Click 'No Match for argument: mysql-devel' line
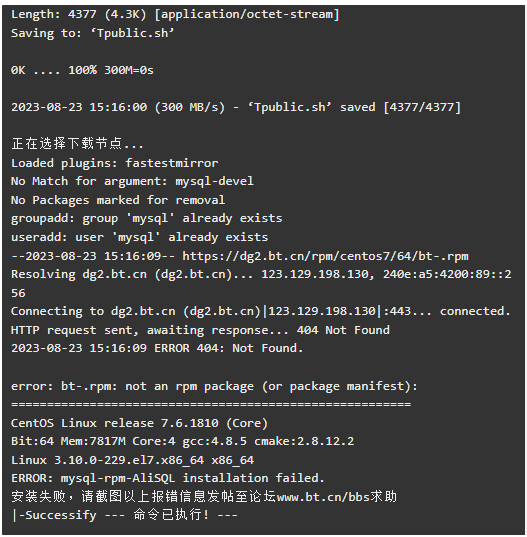 (x=132, y=181)
